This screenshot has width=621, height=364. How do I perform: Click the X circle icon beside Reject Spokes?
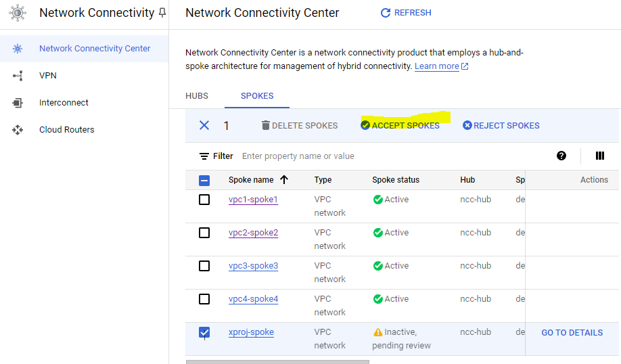(x=467, y=126)
